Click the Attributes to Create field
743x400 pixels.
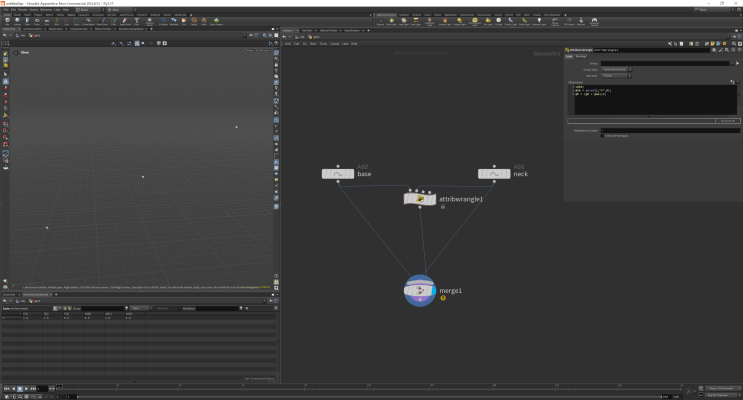(x=671, y=130)
